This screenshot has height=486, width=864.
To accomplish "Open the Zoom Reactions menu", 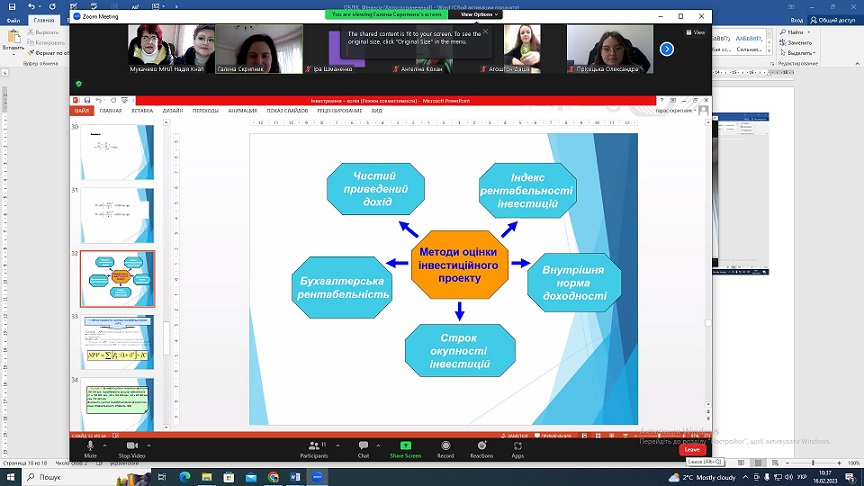I will click(x=482, y=449).
